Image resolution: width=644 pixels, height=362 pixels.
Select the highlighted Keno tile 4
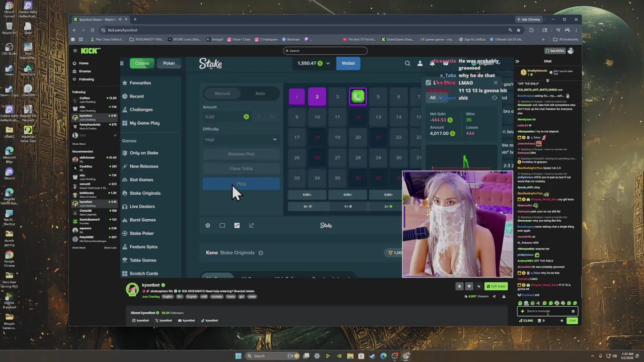(358, 97)
